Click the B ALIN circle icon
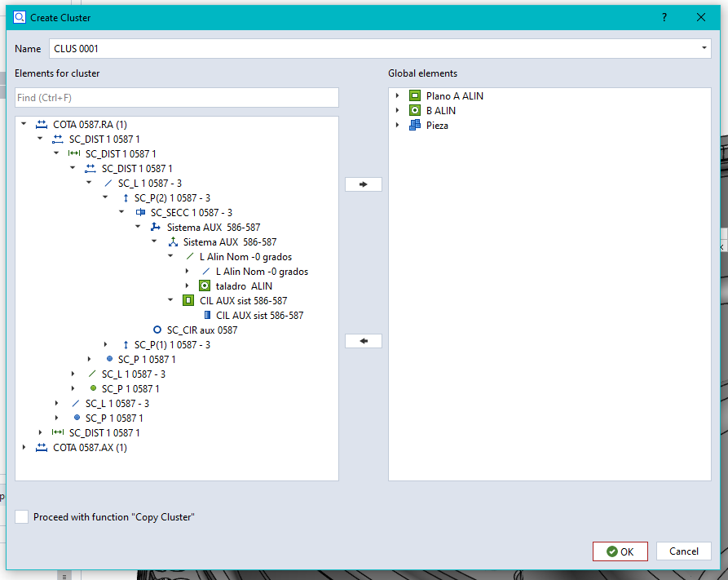The image size is (728, 580). 414,111
